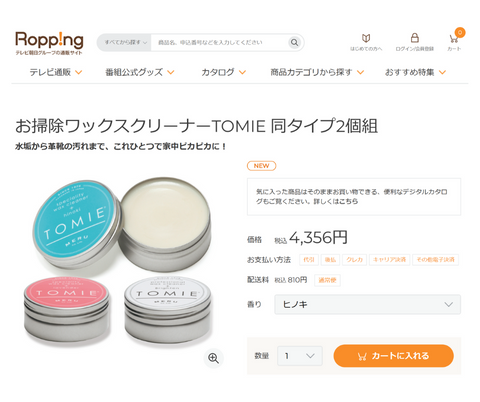The image size is (480, 402).
Task: Zoom product image with magnifier icon
Action: pos(213,358)
